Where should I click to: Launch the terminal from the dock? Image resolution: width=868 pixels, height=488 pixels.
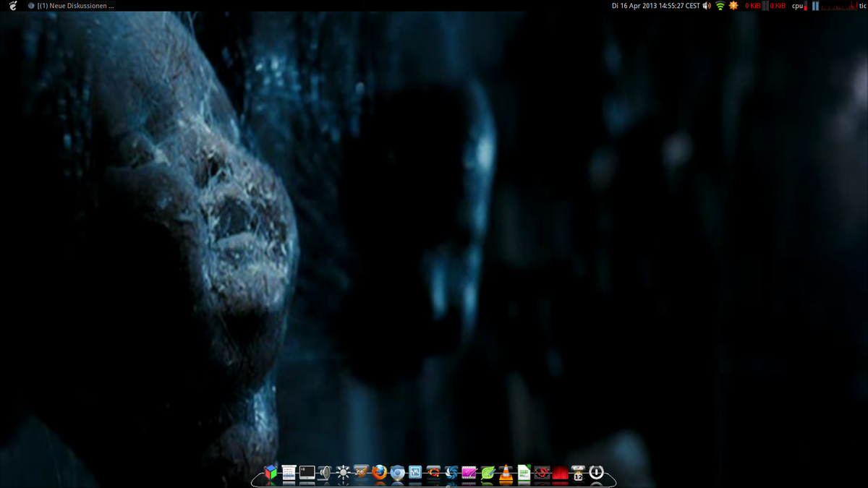pos(307,473)
